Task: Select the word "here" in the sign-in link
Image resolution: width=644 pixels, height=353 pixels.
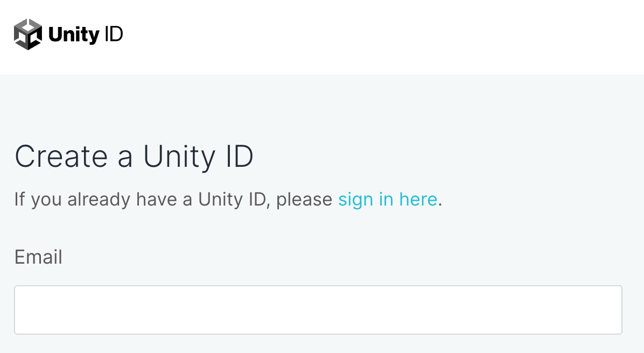Action: coord(418,200)
